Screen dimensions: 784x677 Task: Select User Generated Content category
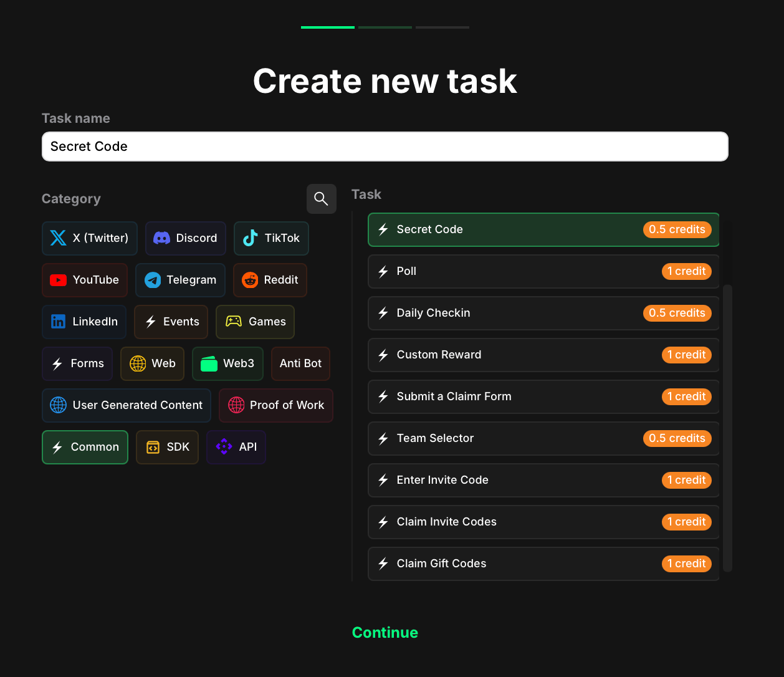pos(127,405)
